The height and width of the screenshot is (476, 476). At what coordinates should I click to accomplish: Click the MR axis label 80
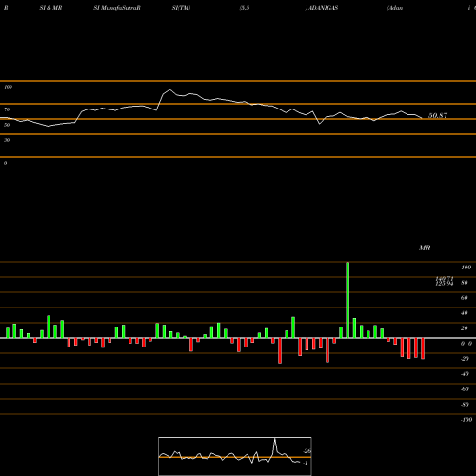pyautogui.click(x=465, y=283)
